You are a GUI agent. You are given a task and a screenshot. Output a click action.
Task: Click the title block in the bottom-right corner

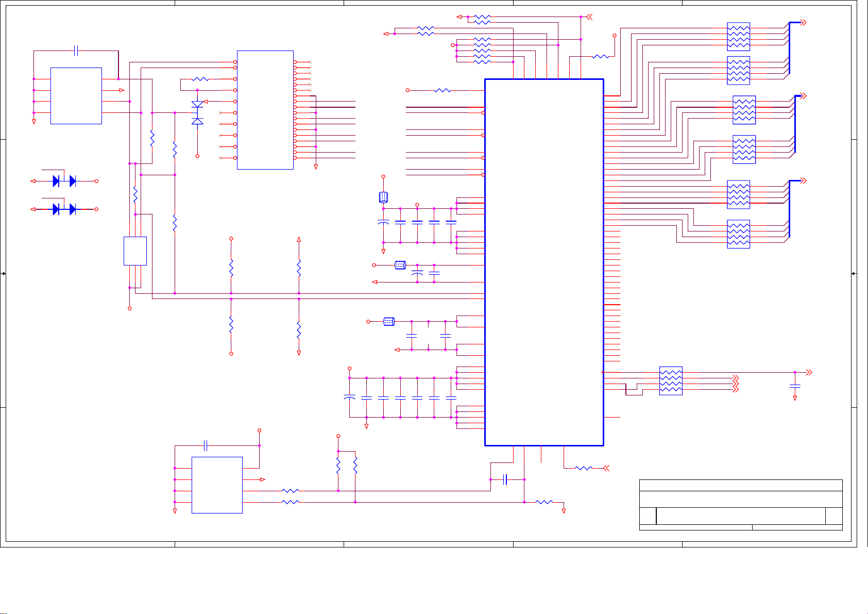741,505
